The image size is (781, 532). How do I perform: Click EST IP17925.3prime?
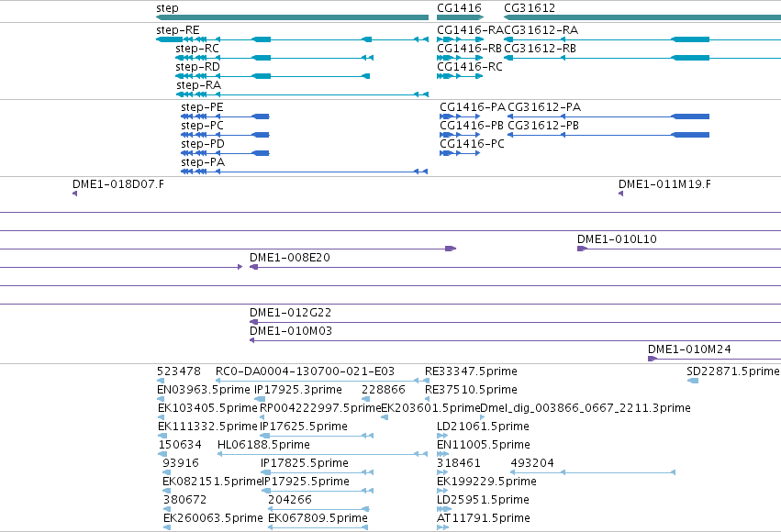298,390
